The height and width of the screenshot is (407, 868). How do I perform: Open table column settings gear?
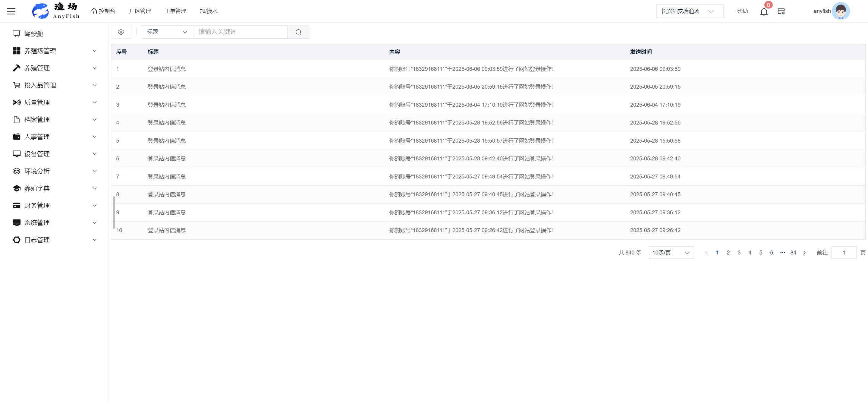pos(121,32)
